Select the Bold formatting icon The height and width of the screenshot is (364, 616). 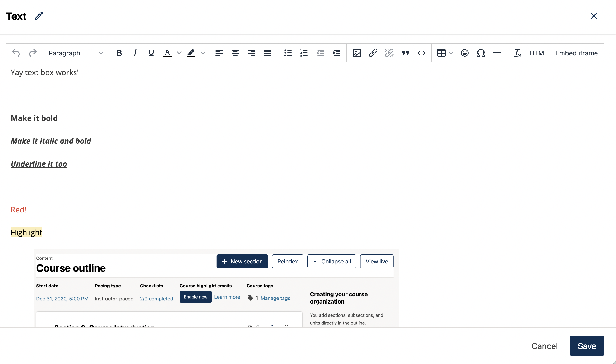click(119, 53)
